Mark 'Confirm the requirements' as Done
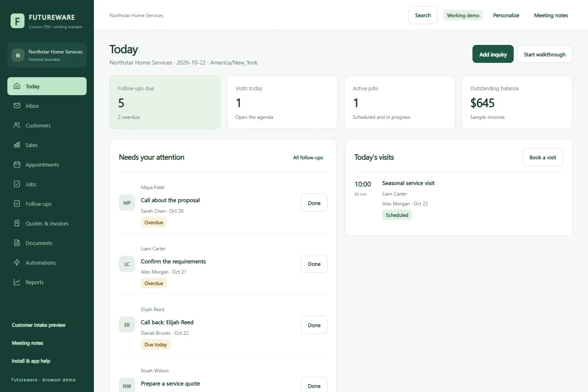 [314, 264]
